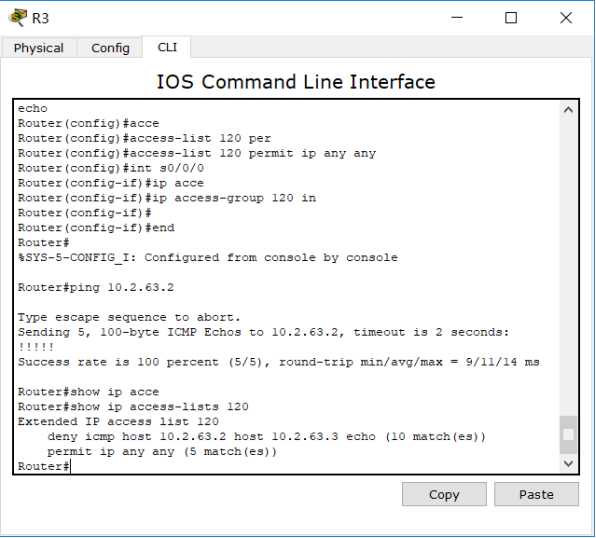Click the Paste button
This screenshot has height=538, width=596.
536,494
